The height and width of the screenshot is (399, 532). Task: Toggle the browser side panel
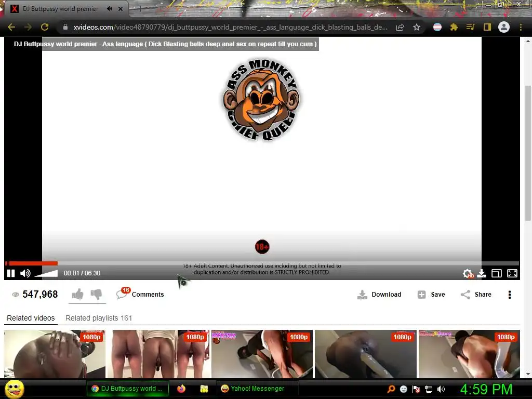487,27
